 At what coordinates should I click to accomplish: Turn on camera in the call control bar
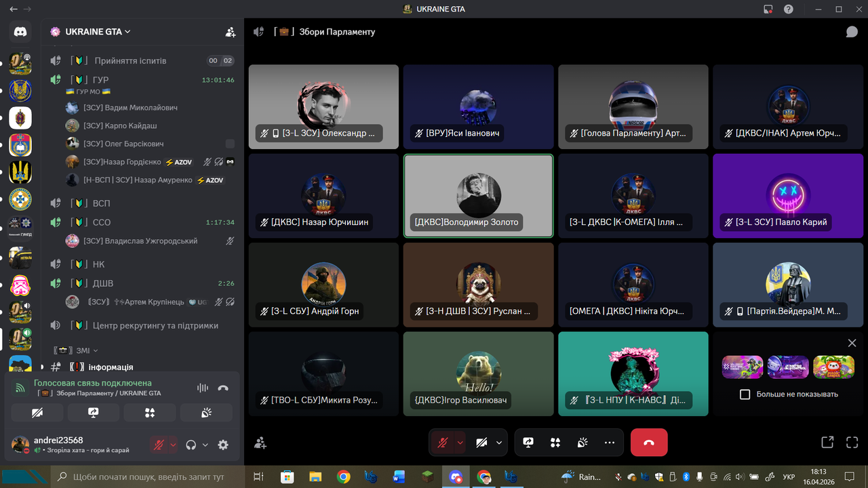point(481,443)
